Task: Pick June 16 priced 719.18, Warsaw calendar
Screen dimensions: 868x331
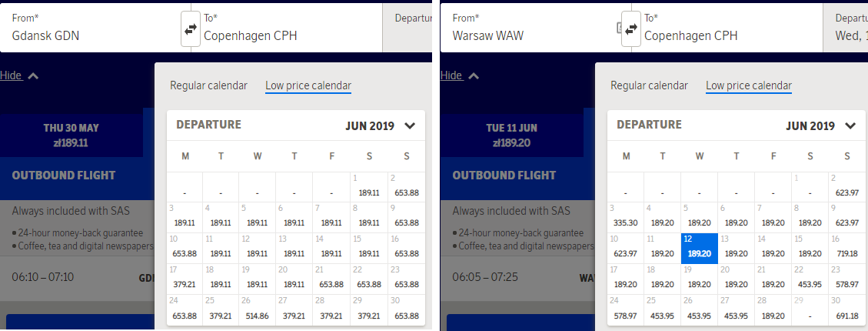Action: tap(847, 249)
